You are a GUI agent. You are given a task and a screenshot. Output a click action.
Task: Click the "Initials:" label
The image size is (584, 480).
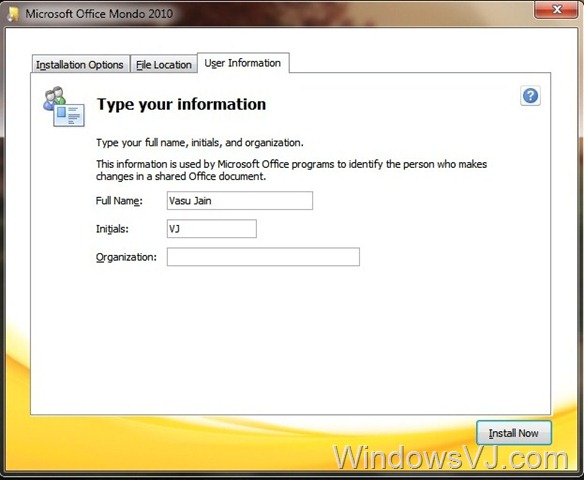click(x=112, y=229)
